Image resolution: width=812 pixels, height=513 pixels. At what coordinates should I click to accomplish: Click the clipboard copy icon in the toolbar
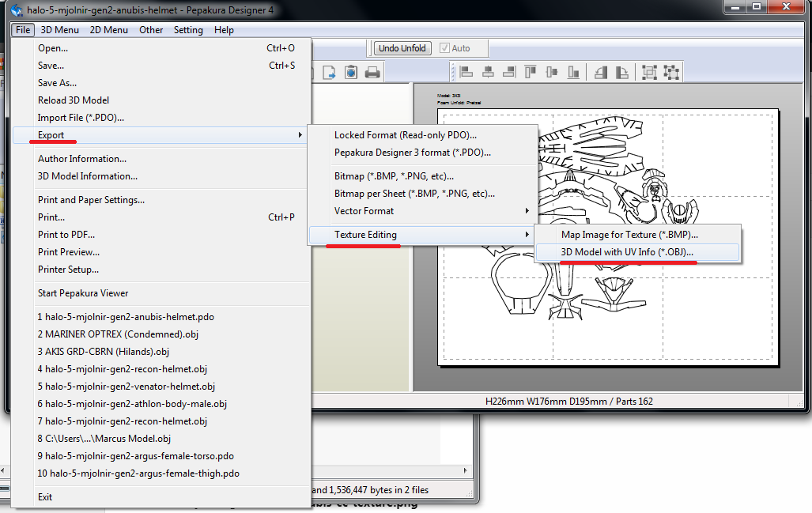click(351, 73)
